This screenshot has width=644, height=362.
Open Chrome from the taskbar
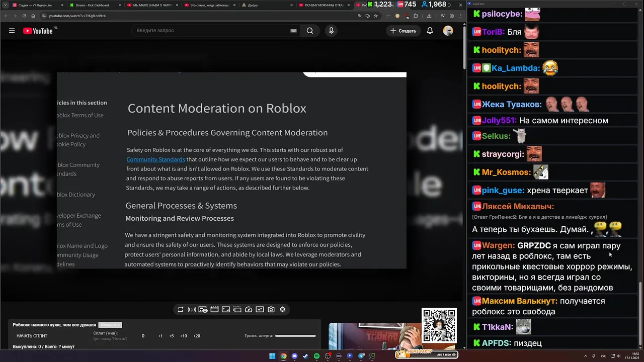click(x=283, y=356)
